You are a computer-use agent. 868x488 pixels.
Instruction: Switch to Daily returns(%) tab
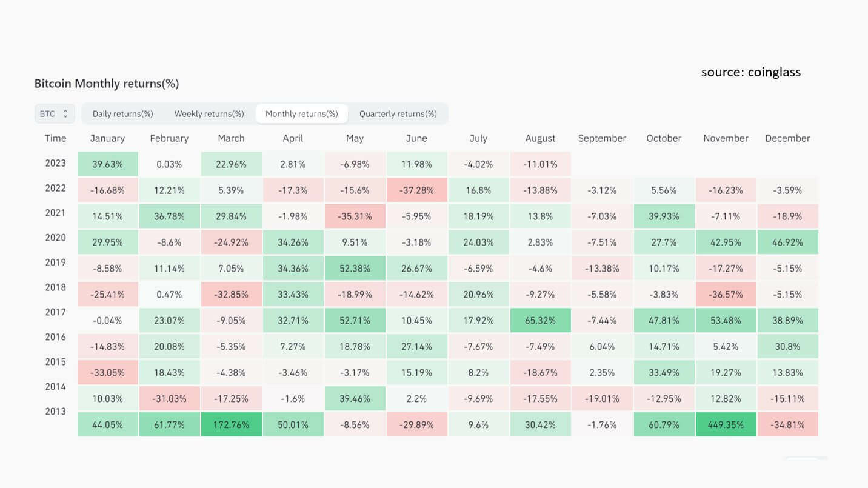point(122,113)
